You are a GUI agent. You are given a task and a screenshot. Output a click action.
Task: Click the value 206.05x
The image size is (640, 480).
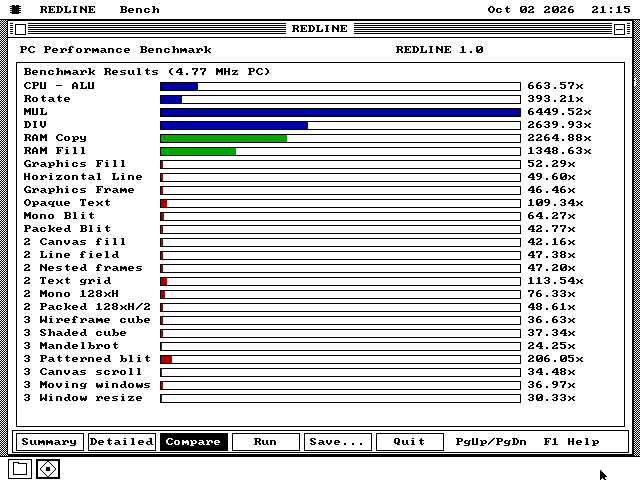(x=555, y=359)
